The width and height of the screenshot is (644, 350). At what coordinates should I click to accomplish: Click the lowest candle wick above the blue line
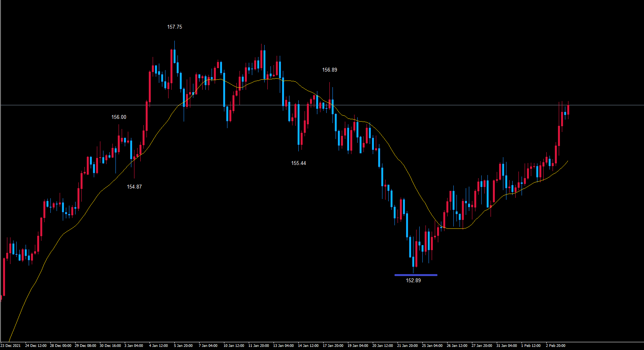413,267
